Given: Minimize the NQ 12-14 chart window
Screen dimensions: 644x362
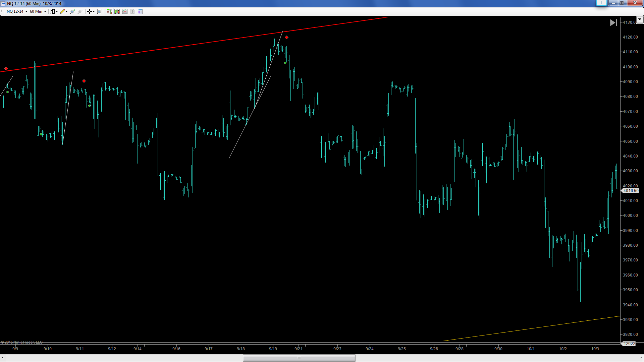Looking at the screenshot, I should point(613,3).
